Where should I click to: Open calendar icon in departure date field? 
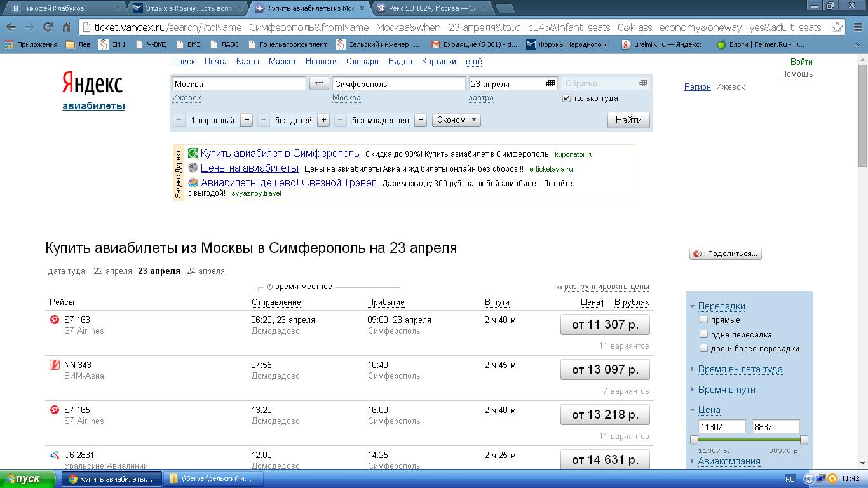(x=551, y=83)
